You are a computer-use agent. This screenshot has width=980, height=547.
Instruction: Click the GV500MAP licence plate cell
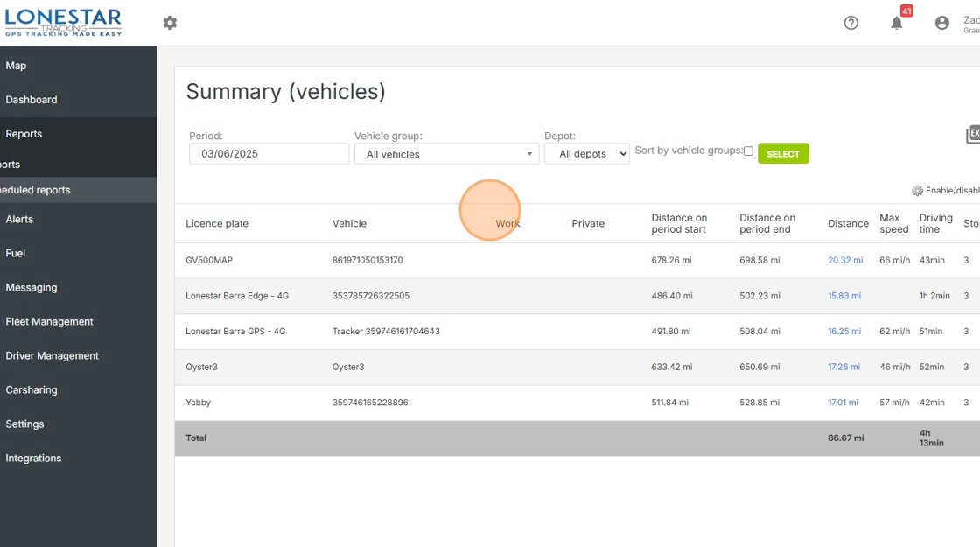pos(209,260)
